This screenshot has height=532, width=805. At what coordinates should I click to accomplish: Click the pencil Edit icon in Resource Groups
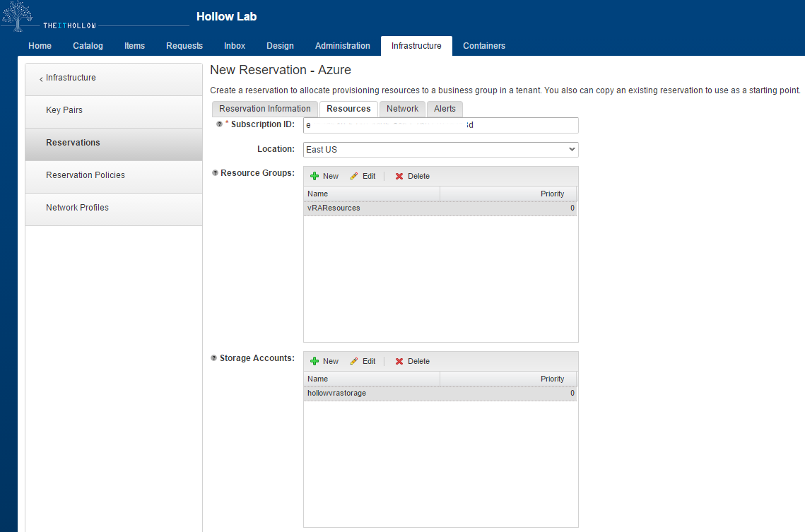354,176
